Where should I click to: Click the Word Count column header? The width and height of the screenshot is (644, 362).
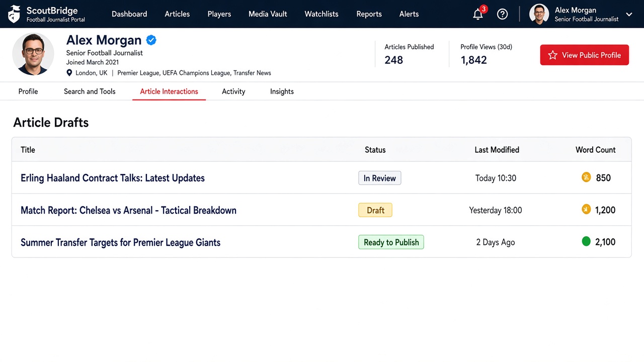pyautogui.click(x=596, y=150)
